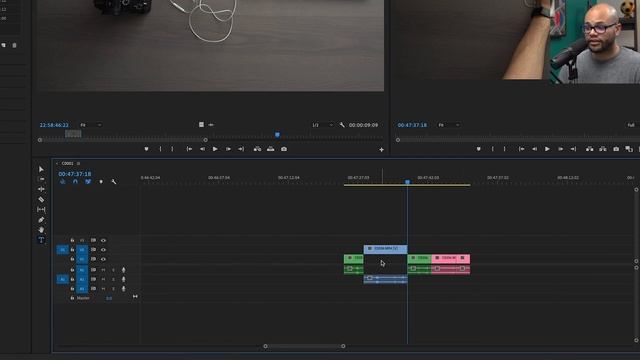Export frame from Source monitor
This screenshot has width=640, height=360.
point(284,149)
